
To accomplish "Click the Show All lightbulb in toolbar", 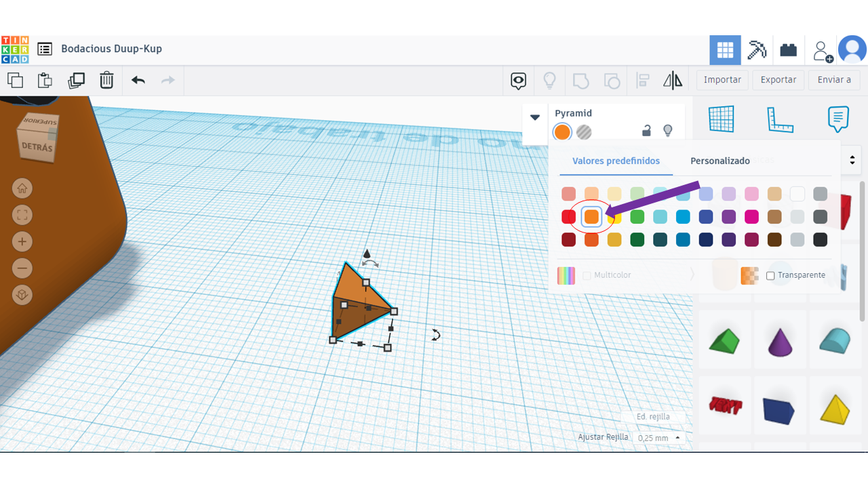I will (549, 81).
